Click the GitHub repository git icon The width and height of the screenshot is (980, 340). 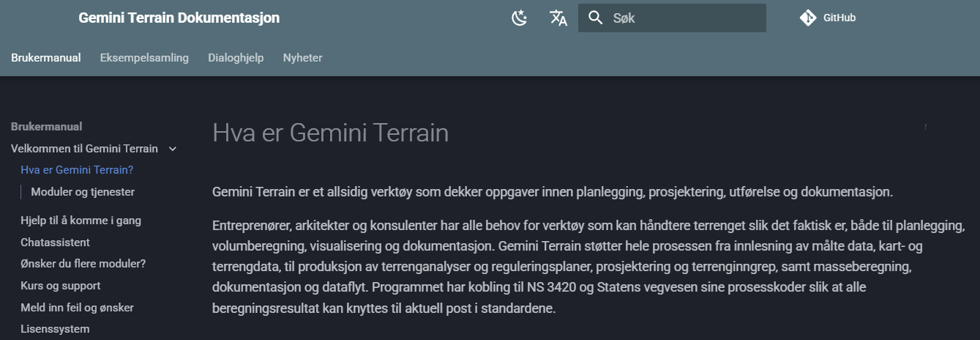pyautogui.click(x=808, y=18)
